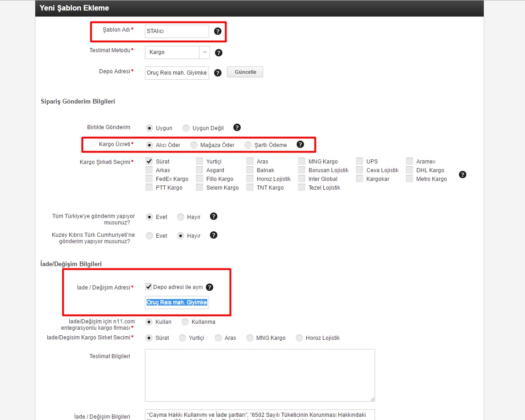Toggle Depo adresi ile aynı checkbox
The width and height of the screenshot is (525, 420).
tap(149, 287)
